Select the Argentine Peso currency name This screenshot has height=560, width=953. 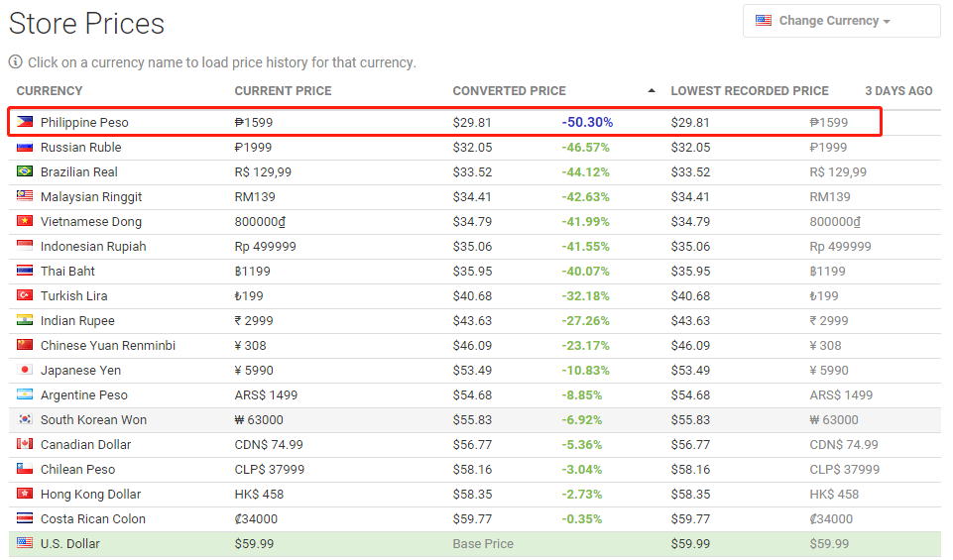84,394
